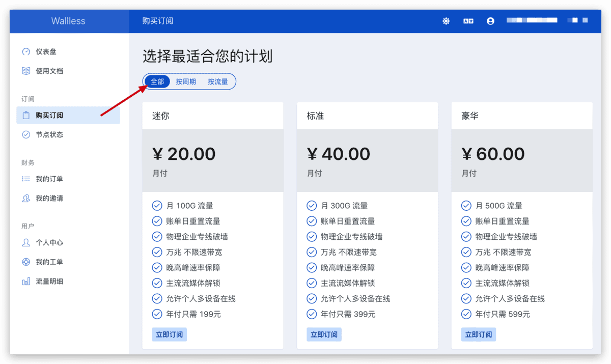
Task: Click the 仪表盘 dashboard gauge icon
Action: point(26,51)
